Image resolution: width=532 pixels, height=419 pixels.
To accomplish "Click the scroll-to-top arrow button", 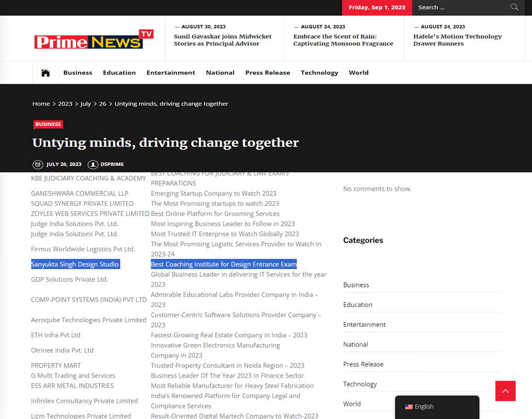I will click(505, 391).
